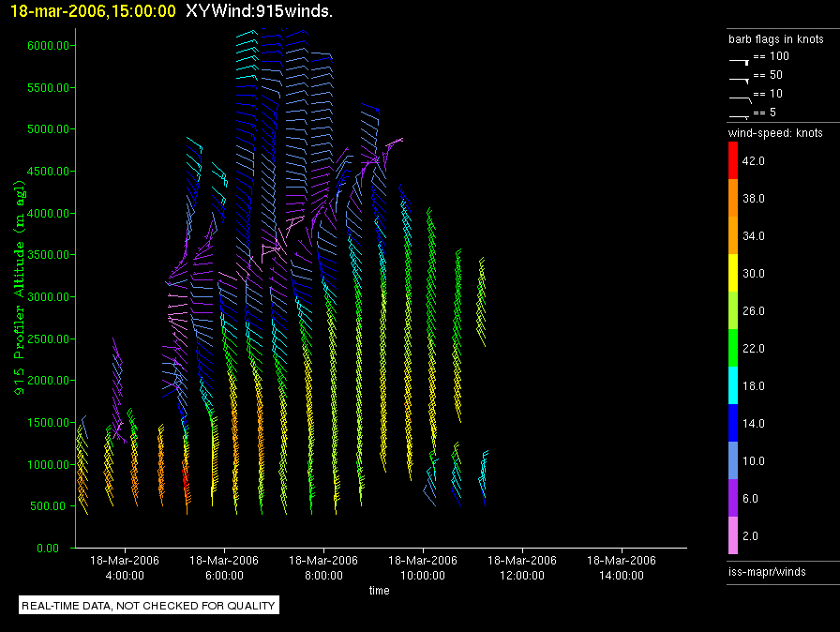This screenshot has height=632, width=840.
Task: Click the pink 2.0 knots color swatch
Action: coord(734,535)
